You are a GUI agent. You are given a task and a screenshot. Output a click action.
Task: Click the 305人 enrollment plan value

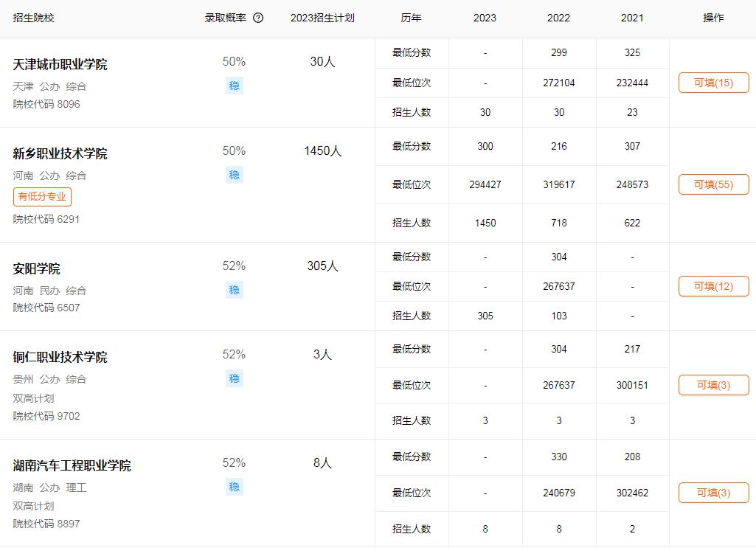pos(322,266)
